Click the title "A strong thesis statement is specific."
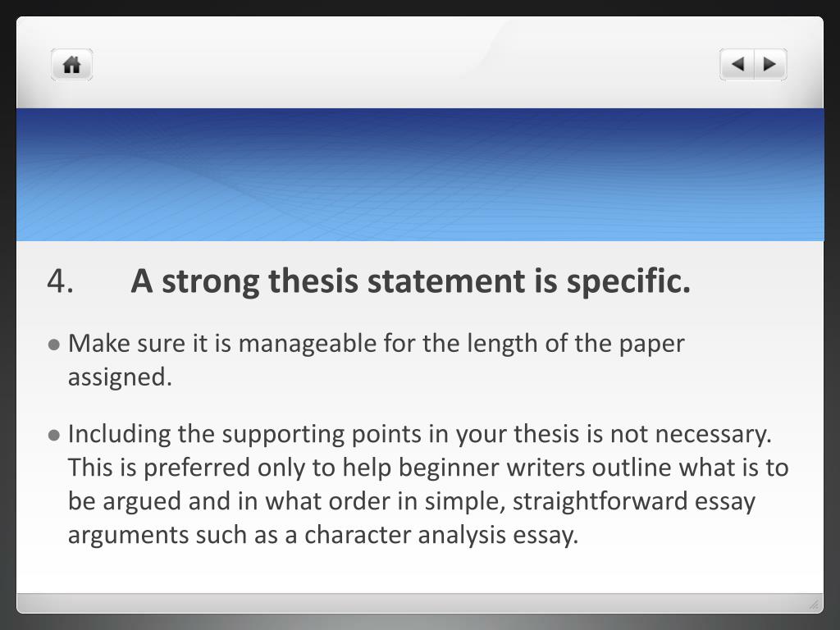The height and width of the screenshot is (630, 840). (410, 281)
